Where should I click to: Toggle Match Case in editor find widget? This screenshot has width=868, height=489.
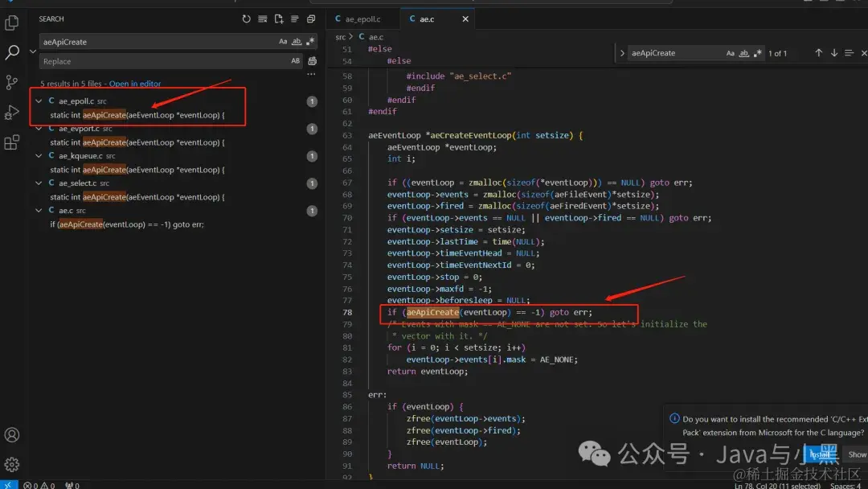coord(730,53)
